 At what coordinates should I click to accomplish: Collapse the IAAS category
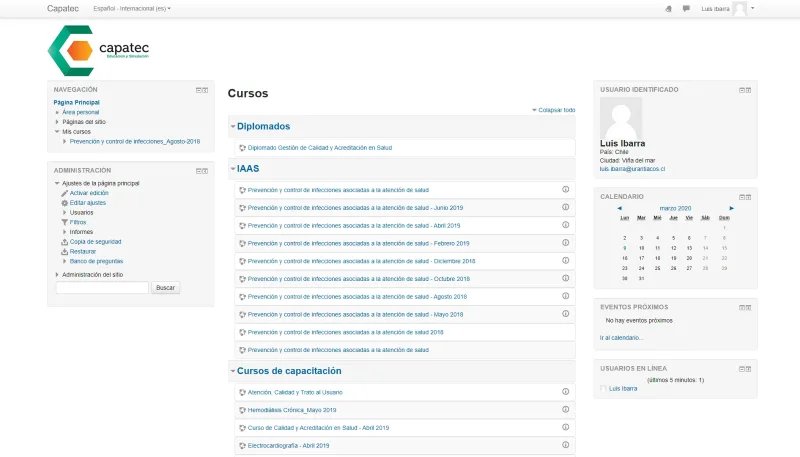coord(233,168)
